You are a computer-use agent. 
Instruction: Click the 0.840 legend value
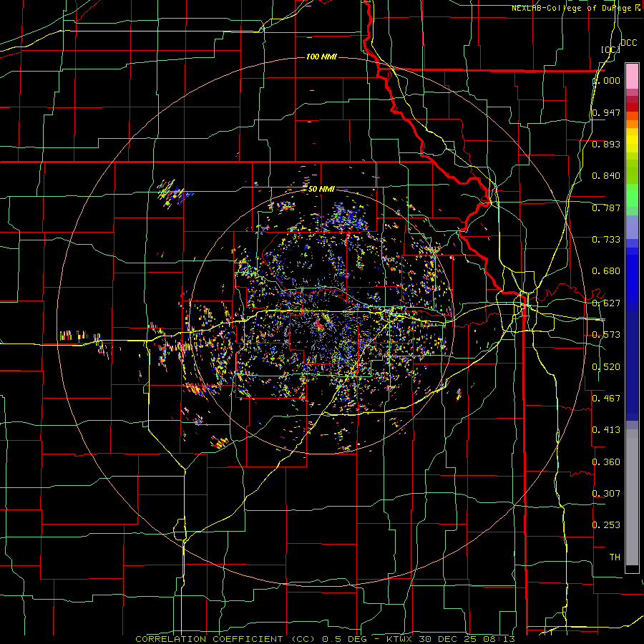point(606,176)
